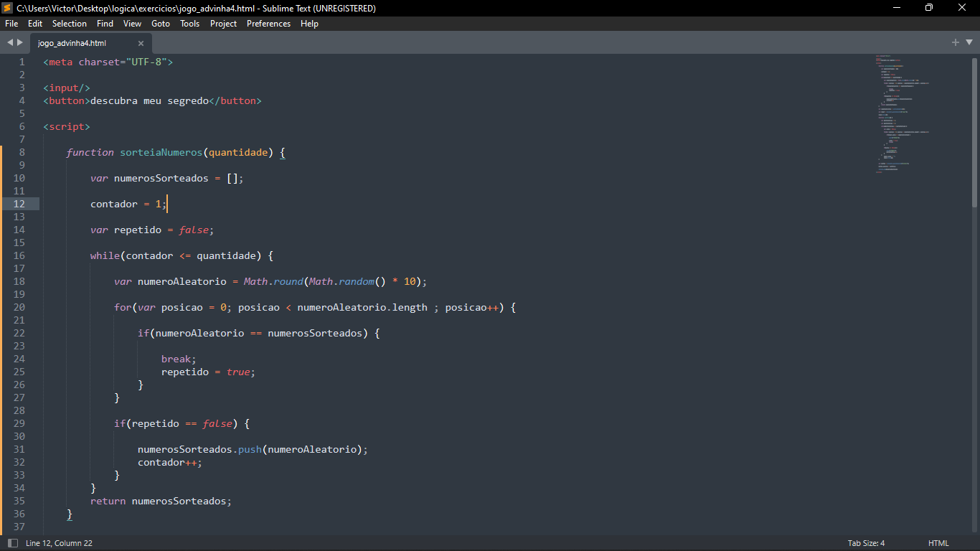Open the View menu
Viewport: 980px width, 551px height.
click(x=132, y=24)
